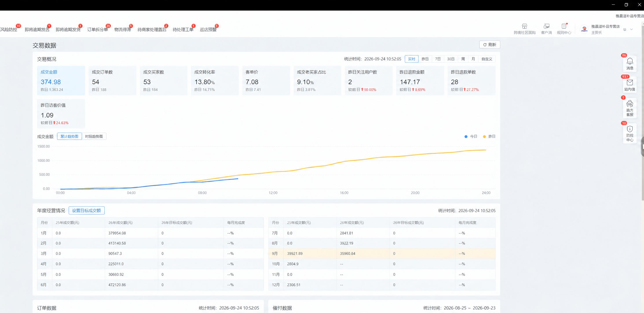Restore the window from title bar
644x313 pixels.
(626, 5)
